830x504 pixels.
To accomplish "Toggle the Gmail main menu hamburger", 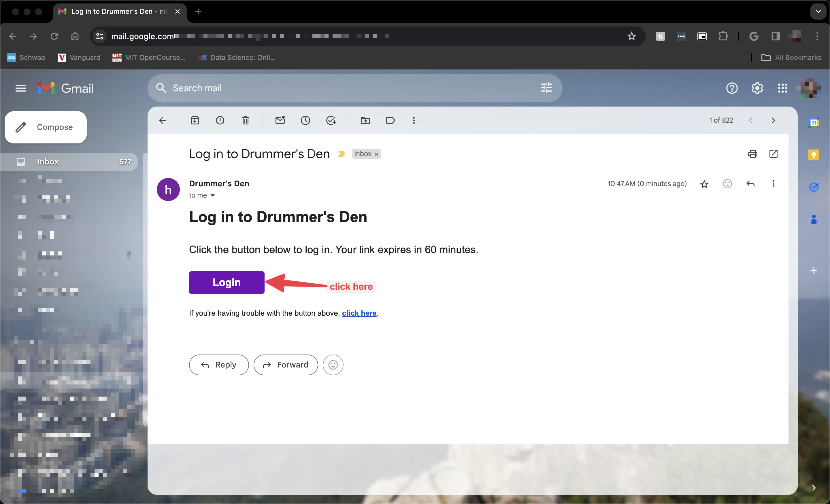I will [20, 88].
